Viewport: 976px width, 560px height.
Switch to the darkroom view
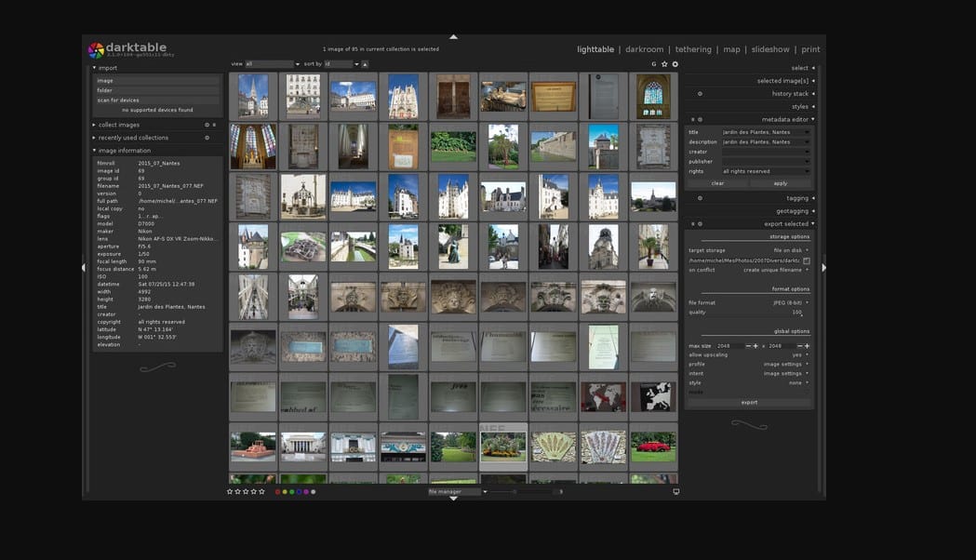tap(644, 49)
